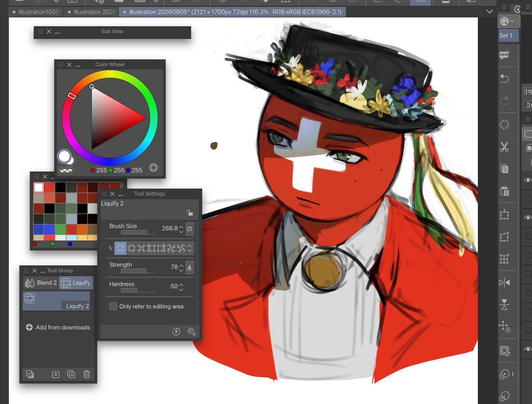Select transparent color below the color wheel
The height and width of the screenshot is (404, 532).
click(x=66, y=171)
